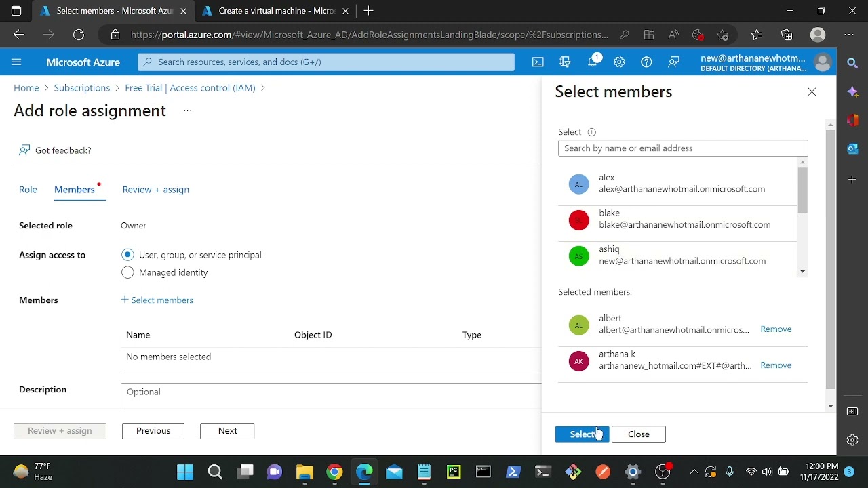Click the Azure search resources box
868x488 pixels.
[326, 62]
